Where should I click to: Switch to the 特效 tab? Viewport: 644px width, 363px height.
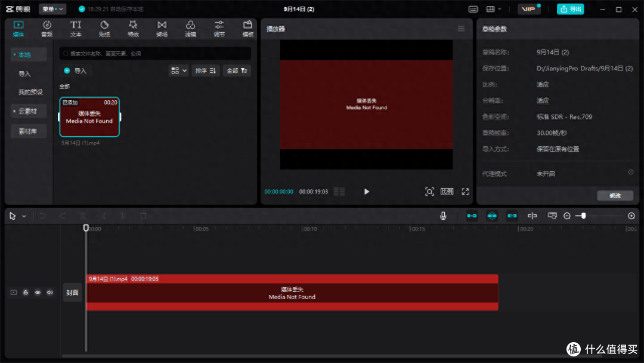(x=133, y=29)
